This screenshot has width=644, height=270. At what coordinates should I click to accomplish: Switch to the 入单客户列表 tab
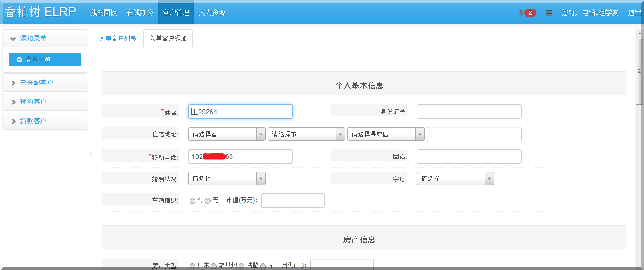(x=118, y=38)
